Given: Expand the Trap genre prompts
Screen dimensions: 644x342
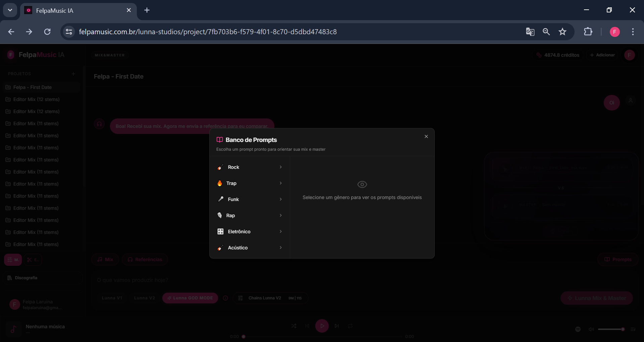Looking at the screenshot, I should pos(250,183).
